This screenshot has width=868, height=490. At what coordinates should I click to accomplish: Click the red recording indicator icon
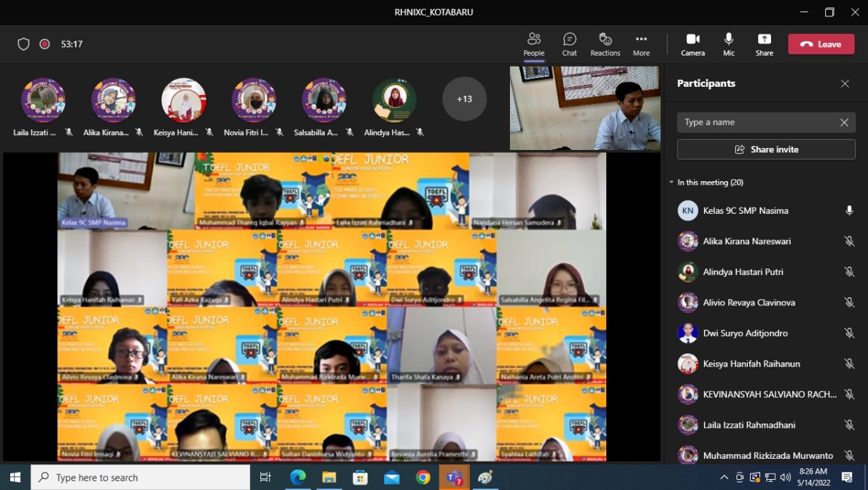tap(45, 44)
